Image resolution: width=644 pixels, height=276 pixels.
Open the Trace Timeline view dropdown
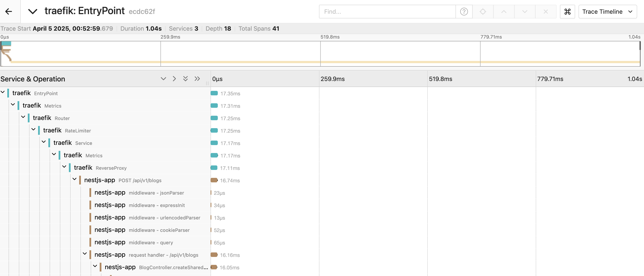[607, 12]
